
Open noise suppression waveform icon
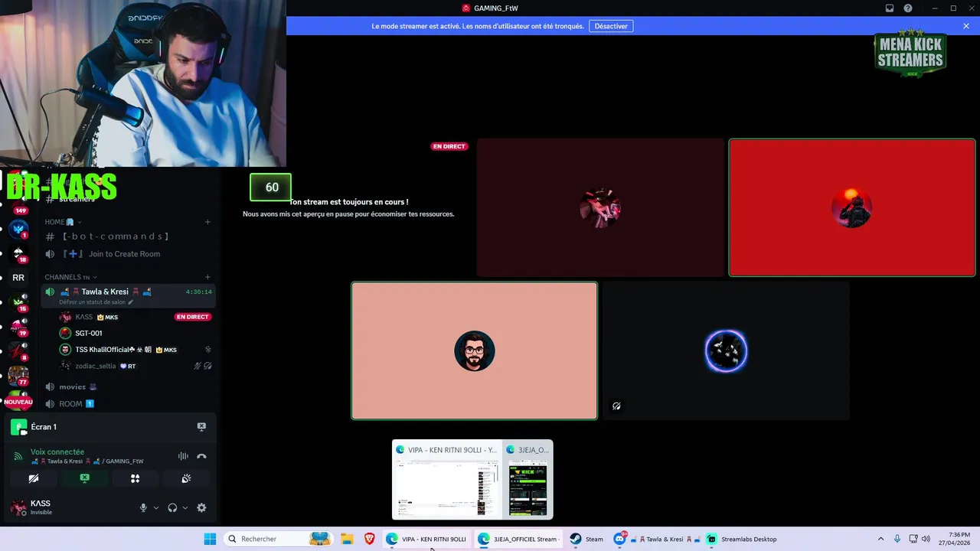tap(183, 456)
